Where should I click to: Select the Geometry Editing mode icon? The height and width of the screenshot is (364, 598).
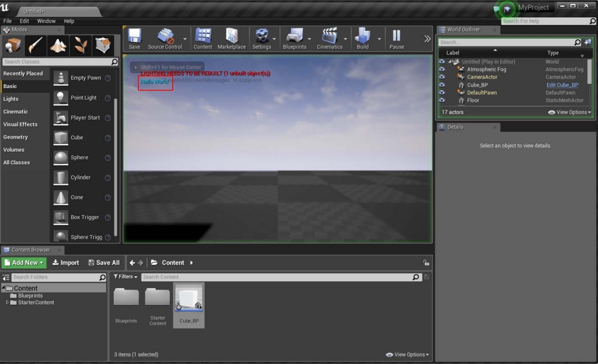click(103, 45)
